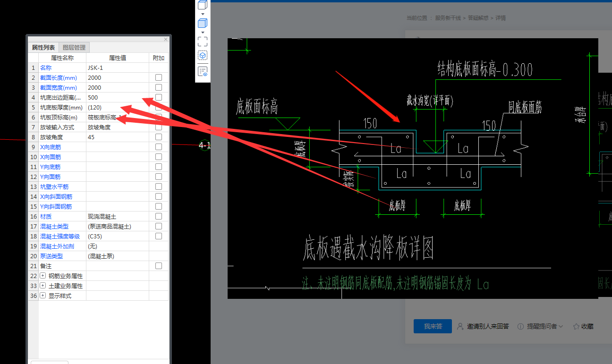612x364 pixels.
Task: Tick the 附加 checkbox for 放坡角度
Action: pos(159,137)
